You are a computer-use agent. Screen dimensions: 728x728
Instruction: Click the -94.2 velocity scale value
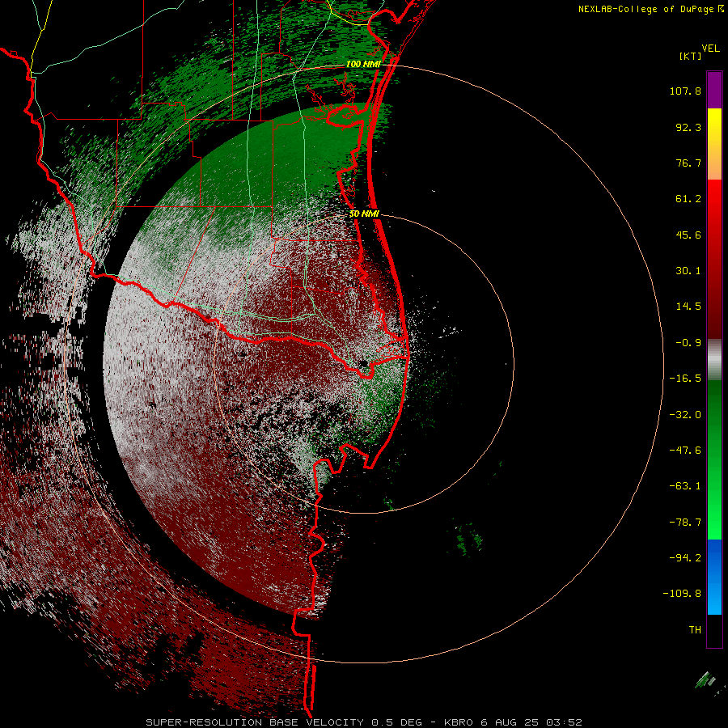(x=685, y=557)
